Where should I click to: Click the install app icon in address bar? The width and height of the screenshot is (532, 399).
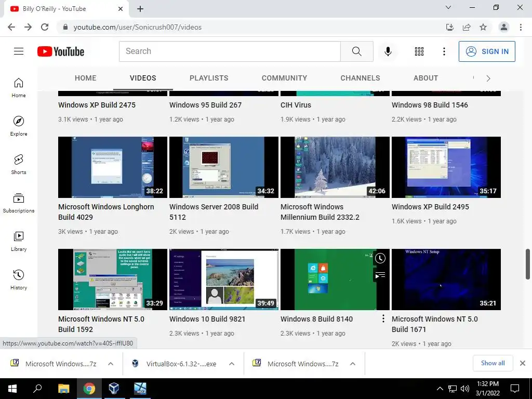click(450, 27)
